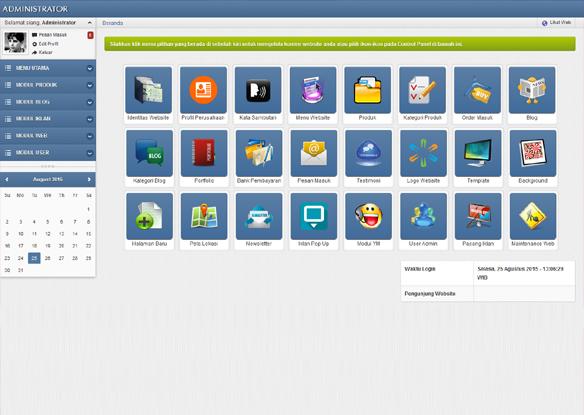Expand the Modul Produk section
The width and height of the screenshot is (584, 415).
click(x=48, y=85)
